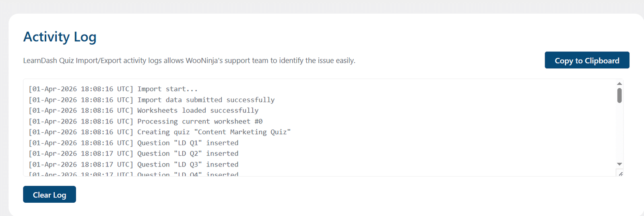Image resolution: width=644 pixels, height=216 pixels.
Task: Click the first log line's timestamp
Action: (81, 89)
